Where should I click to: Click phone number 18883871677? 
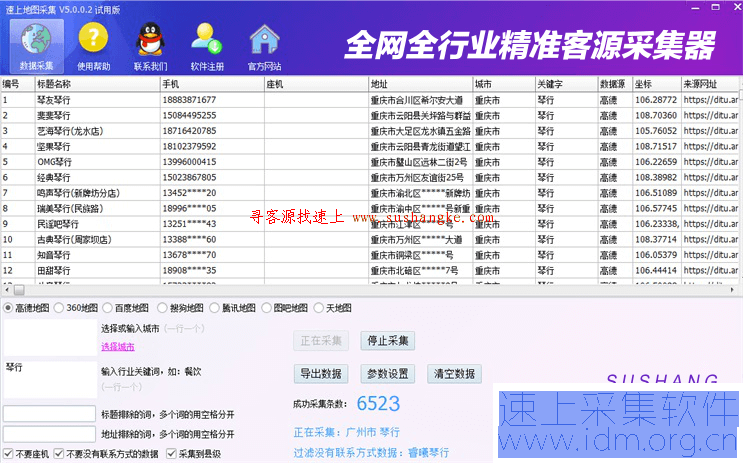click(189, 100)
